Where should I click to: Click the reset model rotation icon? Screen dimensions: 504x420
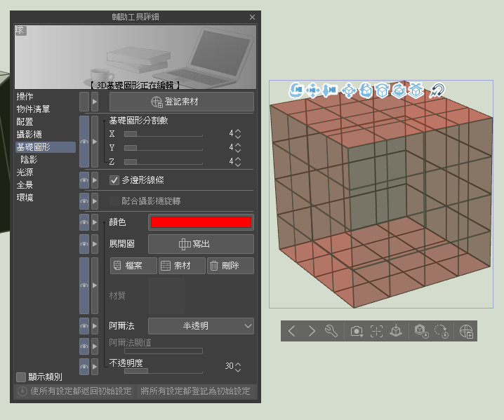tap(442, 331)
